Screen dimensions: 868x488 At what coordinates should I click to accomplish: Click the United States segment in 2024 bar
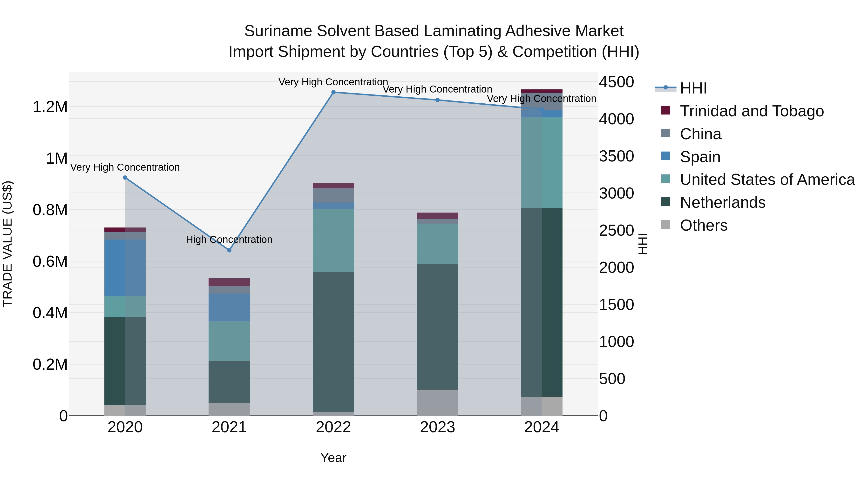coord(542,163)
